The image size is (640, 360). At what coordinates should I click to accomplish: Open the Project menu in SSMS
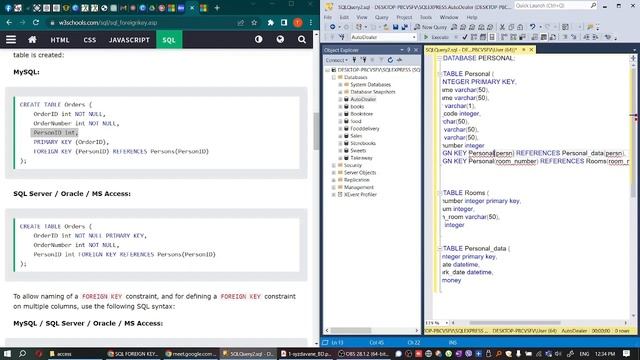coord(404,17)
